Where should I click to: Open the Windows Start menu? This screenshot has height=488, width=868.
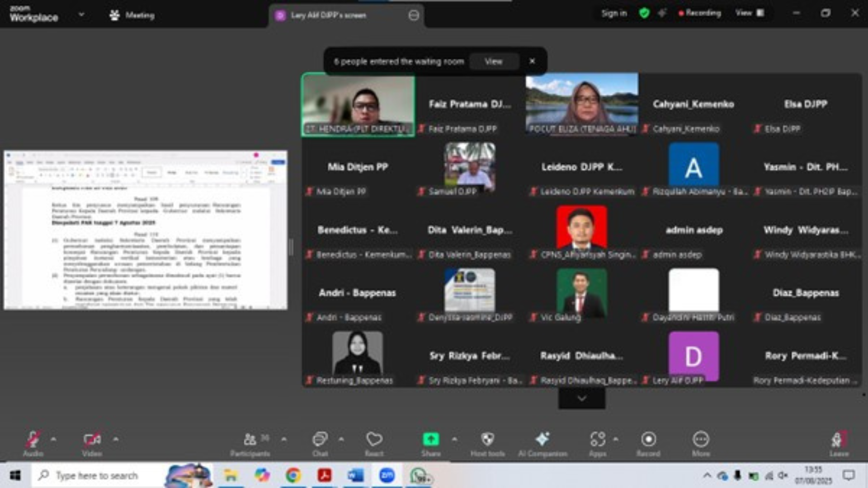coord(15,475)
